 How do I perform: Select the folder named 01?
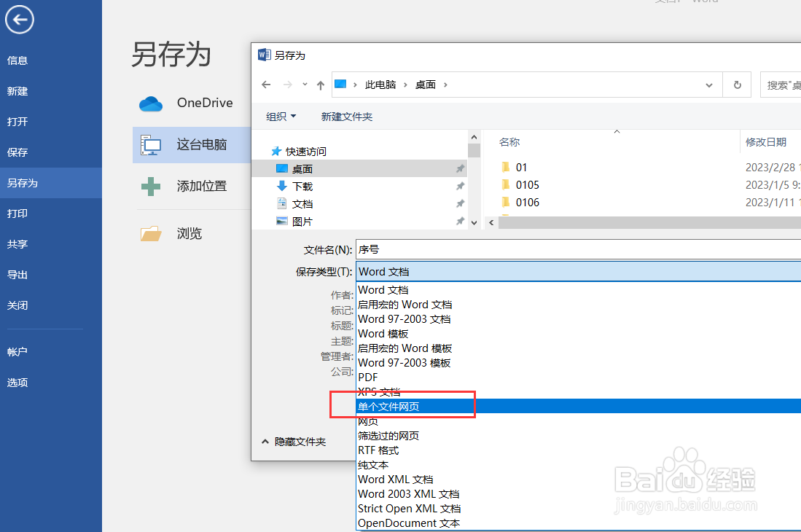521,168
